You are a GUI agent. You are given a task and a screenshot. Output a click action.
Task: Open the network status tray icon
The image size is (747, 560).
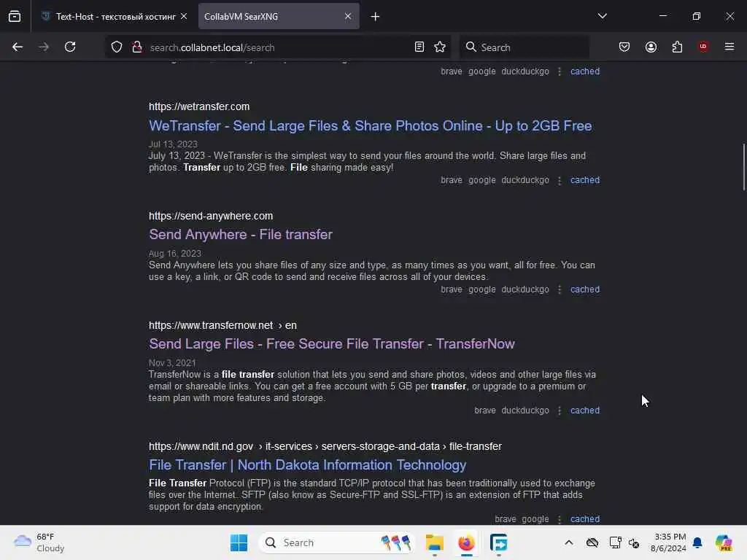(615, 542)
